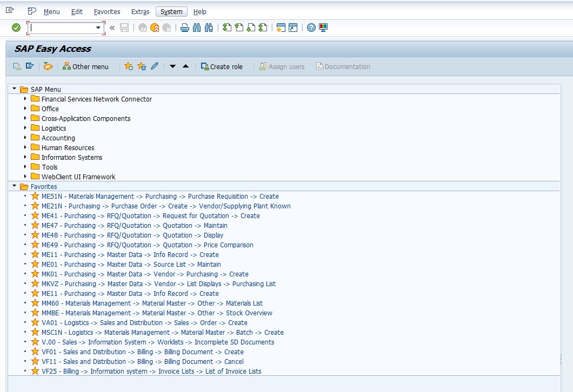
Task: Expand the Cross-Application Components folder arrow
Action: click(x=25, y=118)
